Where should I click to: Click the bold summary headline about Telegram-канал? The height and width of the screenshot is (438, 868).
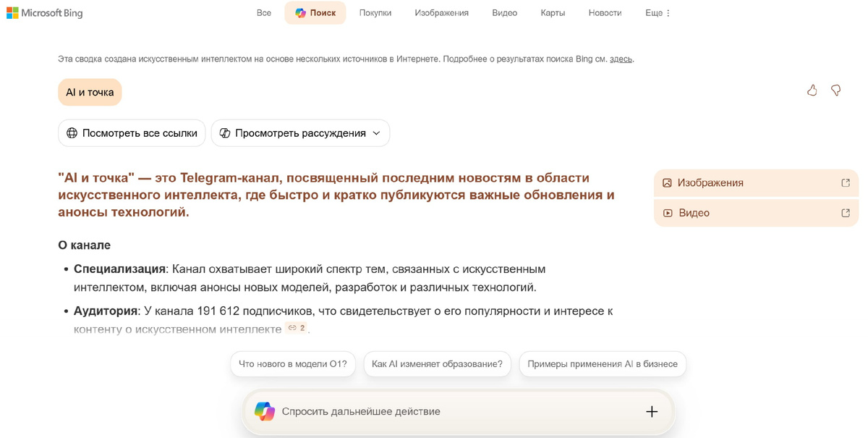click(x=336, y=195)
